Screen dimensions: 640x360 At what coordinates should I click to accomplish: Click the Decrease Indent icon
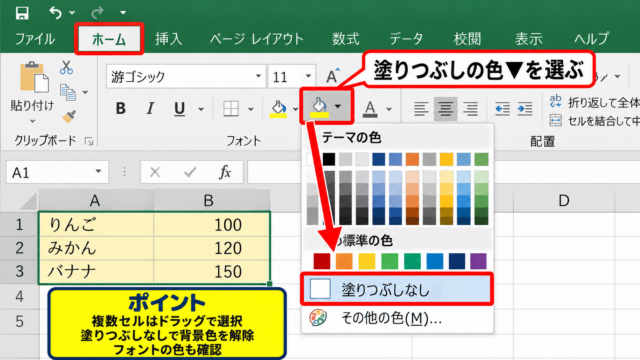(x=502, y=109)
